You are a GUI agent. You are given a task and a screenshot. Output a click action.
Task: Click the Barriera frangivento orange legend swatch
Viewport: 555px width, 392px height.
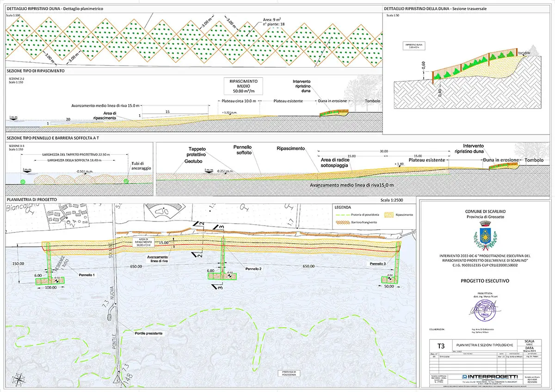(343, 222)
